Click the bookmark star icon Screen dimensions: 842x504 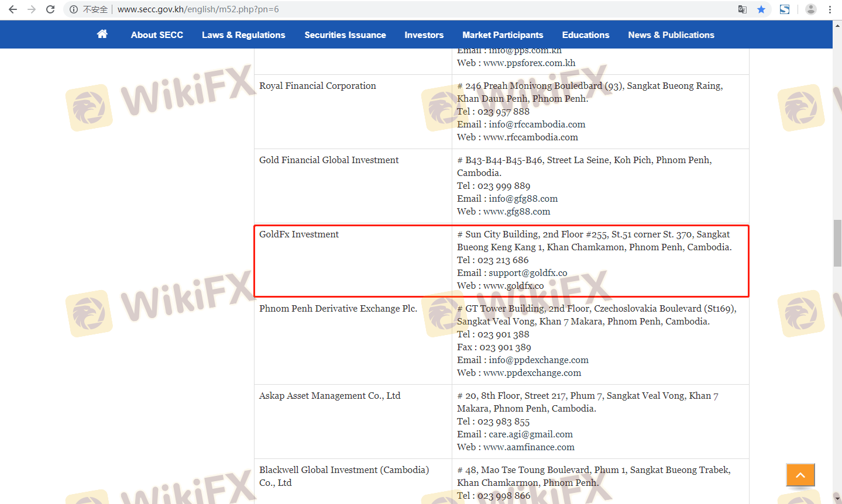point(761,9)
